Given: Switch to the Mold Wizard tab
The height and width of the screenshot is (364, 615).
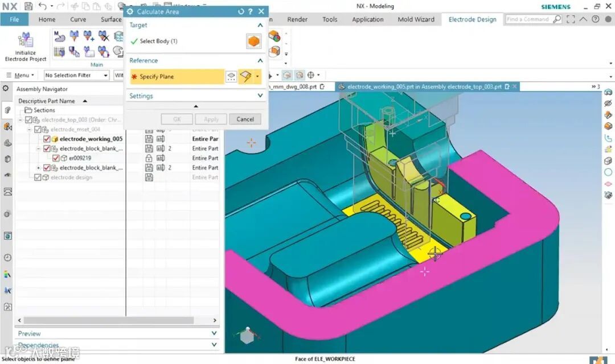Looking at the screenshot, I should click(416, 19).
